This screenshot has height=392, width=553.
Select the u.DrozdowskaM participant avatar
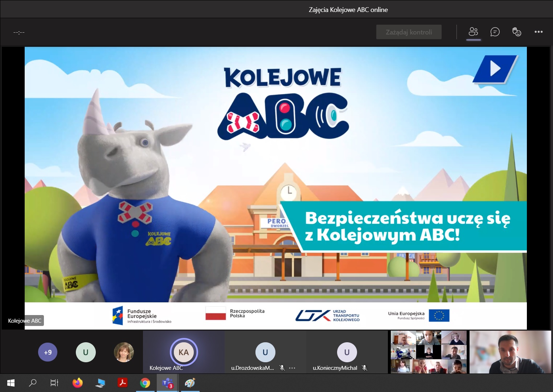(265, 352)
